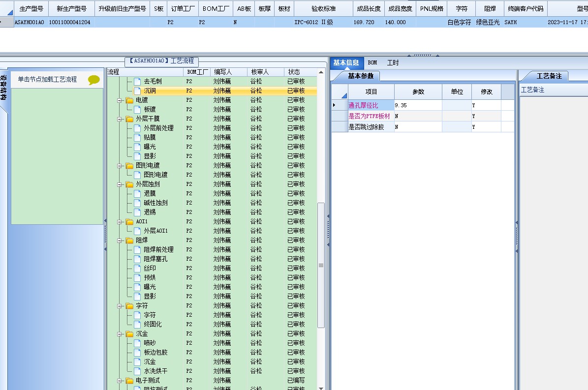Viewport: 588px width, 390px height.
Task: Click the 沉铜 document icon
Action: 138,90
